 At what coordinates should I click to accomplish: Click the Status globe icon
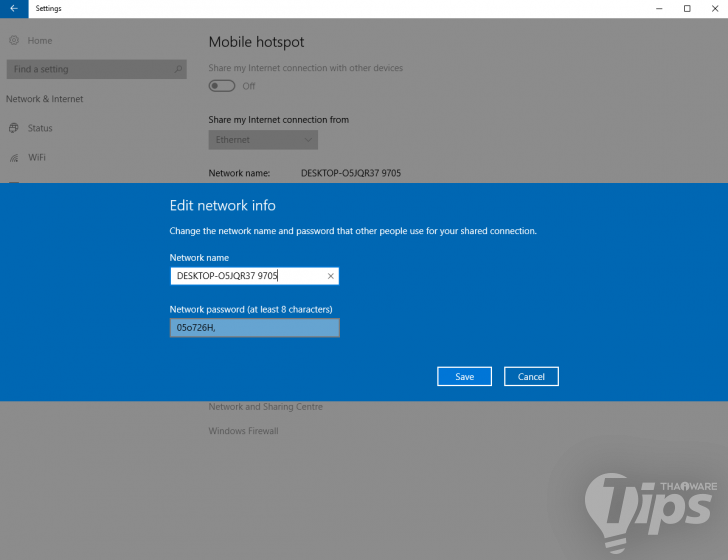tap(14, 128)
